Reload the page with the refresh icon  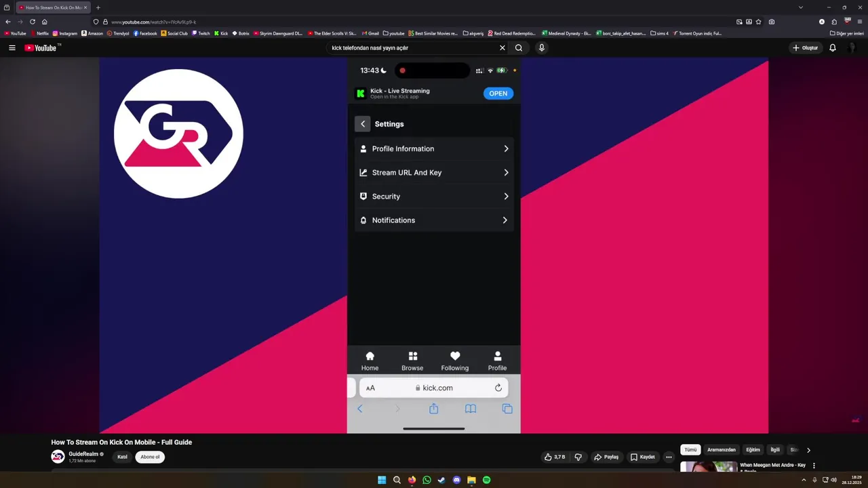coord(33,22)
